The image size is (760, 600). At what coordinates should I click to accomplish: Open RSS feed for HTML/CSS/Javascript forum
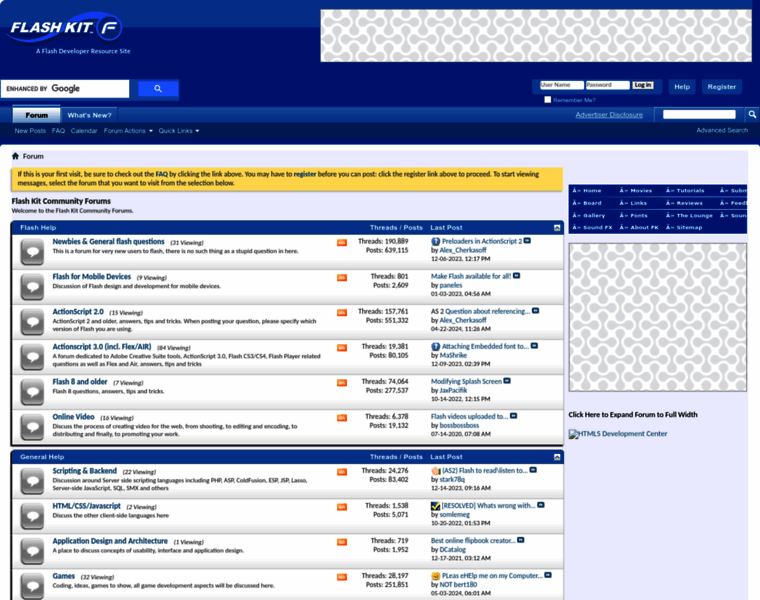point(342,506)
